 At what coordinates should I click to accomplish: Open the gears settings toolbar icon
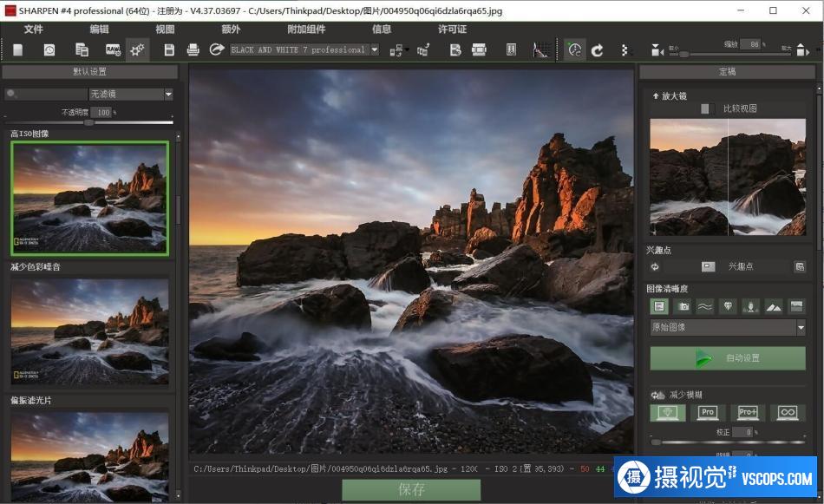point(138,50)
